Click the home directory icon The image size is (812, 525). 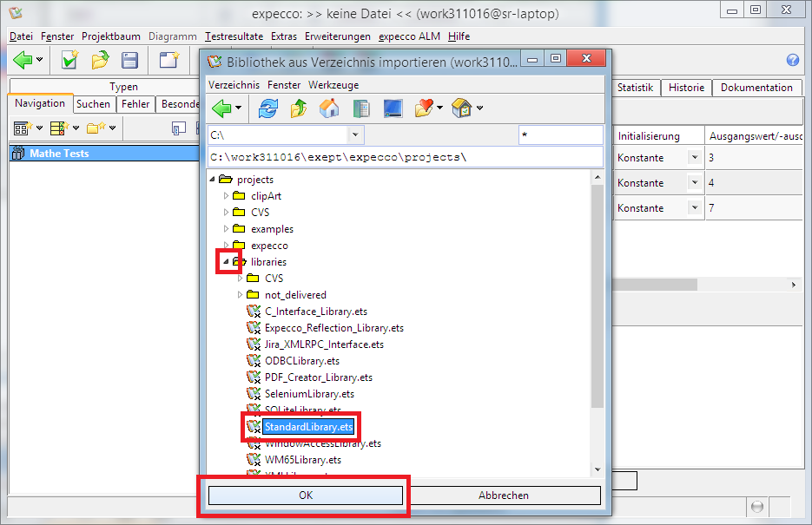click(329, 108)
